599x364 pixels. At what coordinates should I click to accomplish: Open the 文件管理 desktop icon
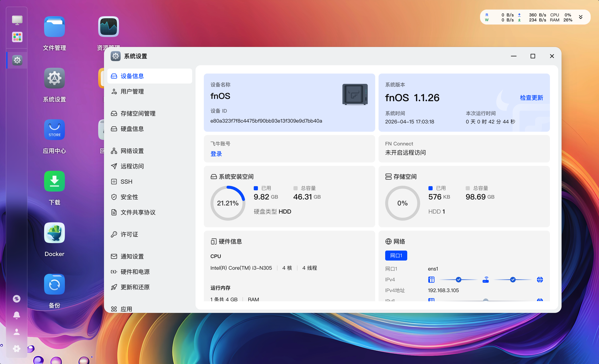[x=54, y=27]
